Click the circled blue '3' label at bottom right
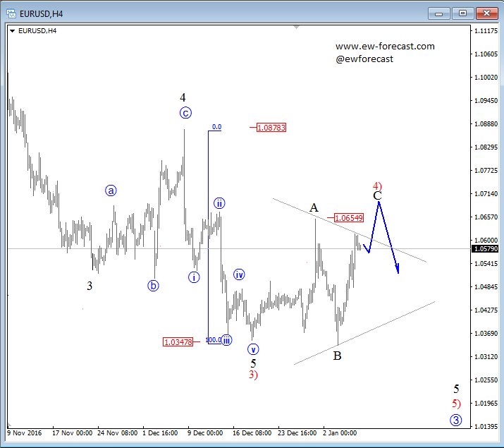 point(456,420)
